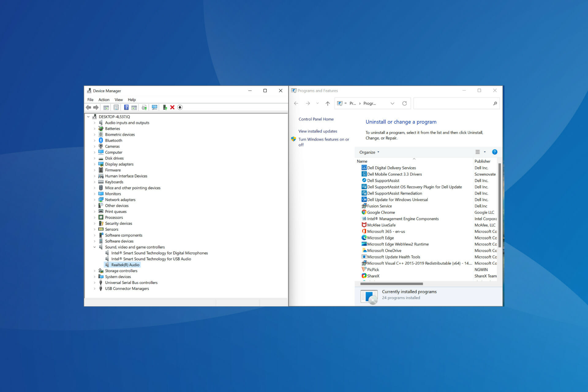The image size is (588, 392).
Task: Expand the Bluetooth category
Action: pos(95,141)
